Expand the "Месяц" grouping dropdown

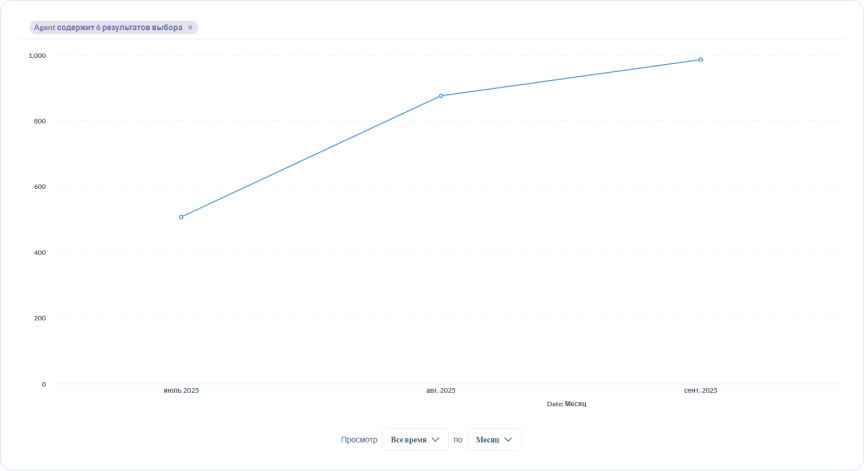(493, 440)
